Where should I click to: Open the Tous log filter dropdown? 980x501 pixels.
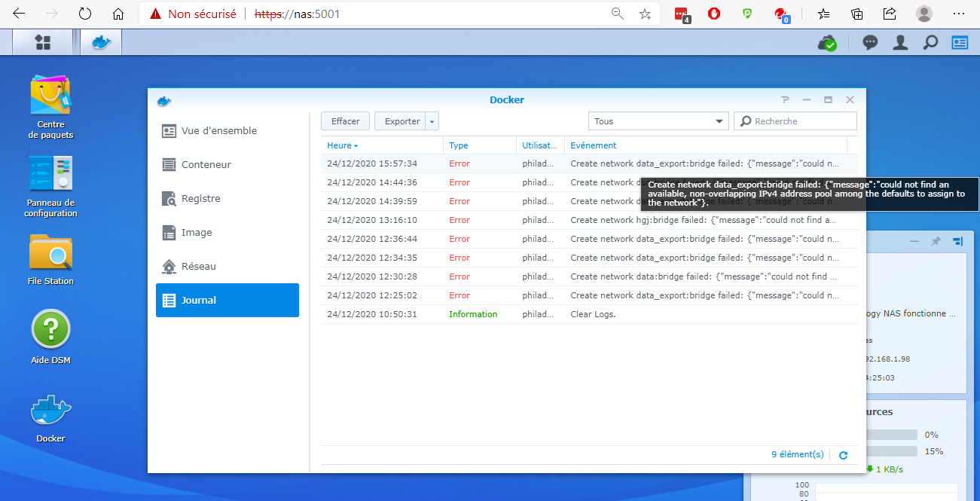pyautogui.click(x=658, y=121)
